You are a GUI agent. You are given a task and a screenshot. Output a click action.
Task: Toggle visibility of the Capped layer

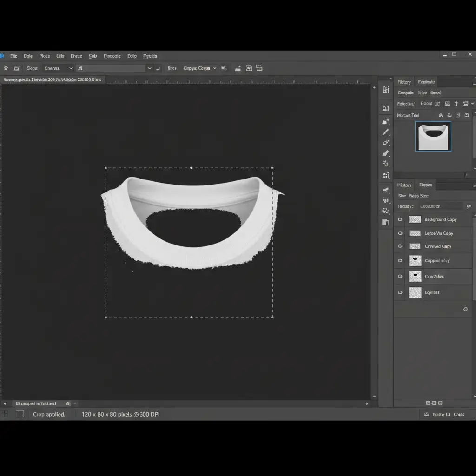400,261
